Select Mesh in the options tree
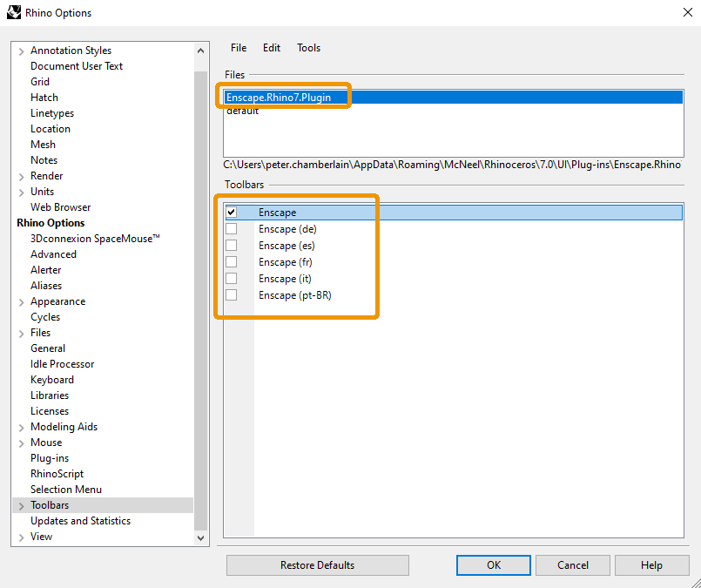This screenshot has width=701, height=588. (x=43, y=145)
